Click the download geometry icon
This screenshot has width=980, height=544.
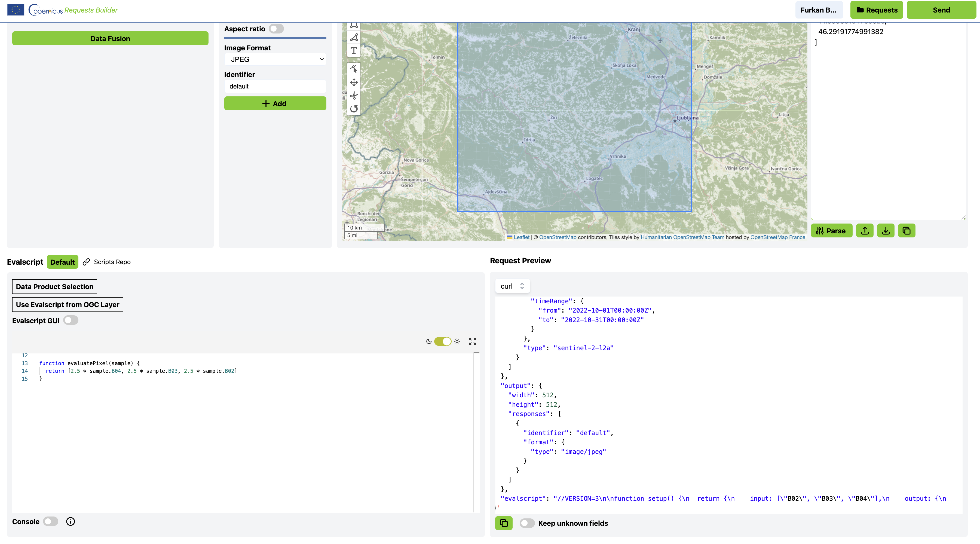click(885, 231)
